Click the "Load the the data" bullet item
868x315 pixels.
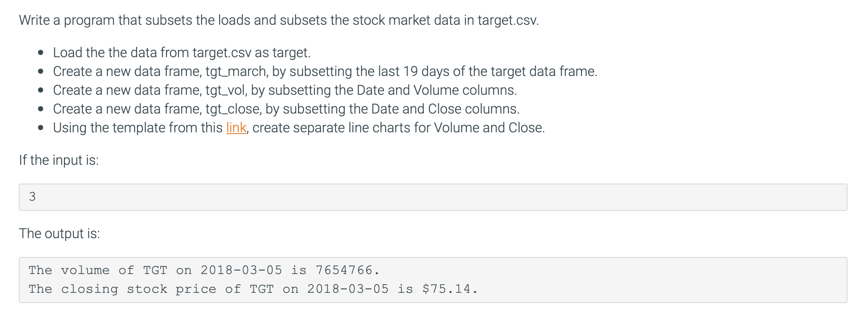[182, 52]
